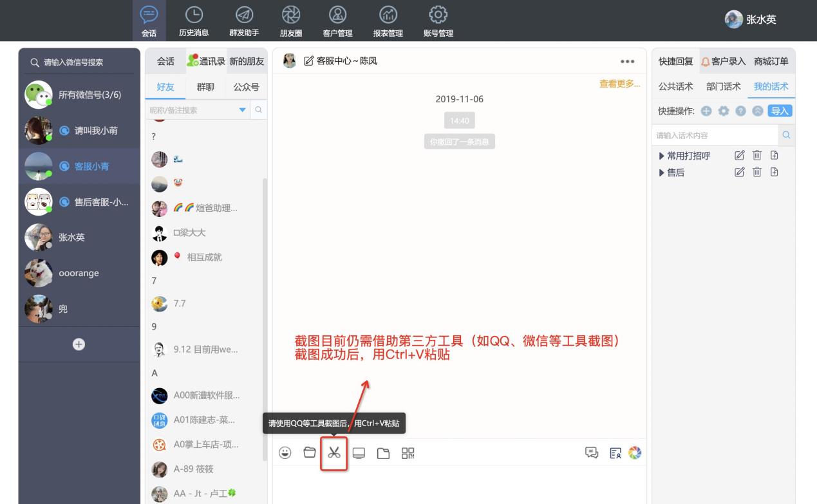
Task: Click the chat bubbles icon at the toolbar's right
Action: (592, 453)
